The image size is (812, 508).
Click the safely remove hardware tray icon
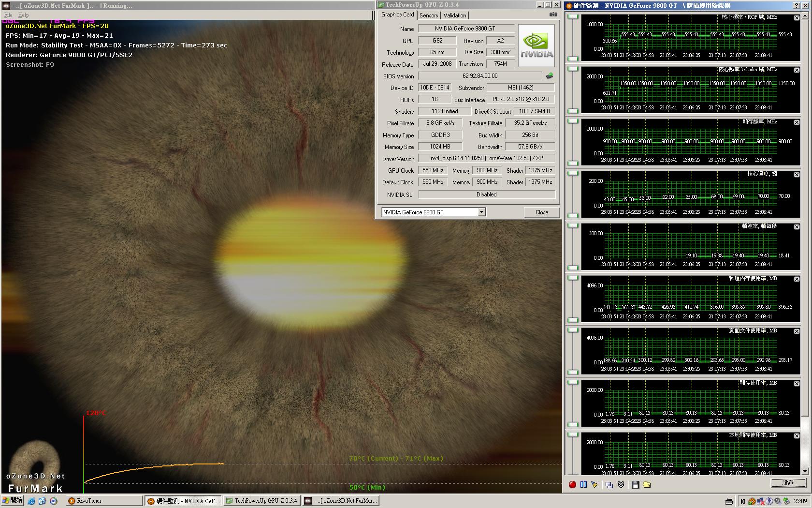pos(786,501)
